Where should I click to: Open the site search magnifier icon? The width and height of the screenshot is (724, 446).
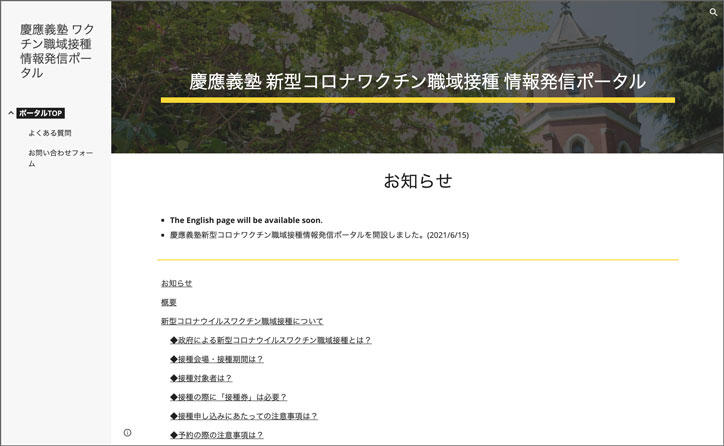pyautogui.click(x=714, y=12)
